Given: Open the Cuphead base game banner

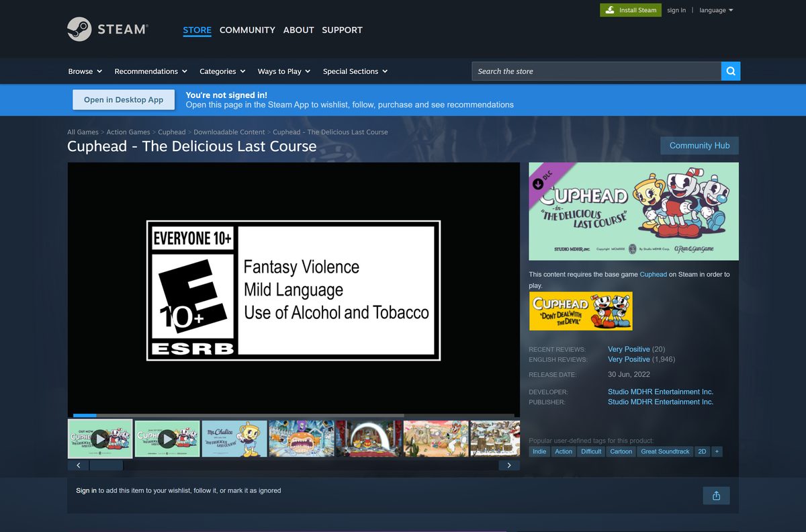Looking at the screenshot, I should [580, 310].
